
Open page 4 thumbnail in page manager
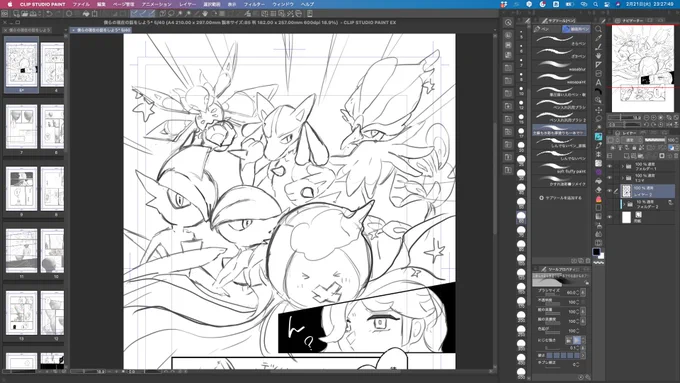tap(52, 65)
